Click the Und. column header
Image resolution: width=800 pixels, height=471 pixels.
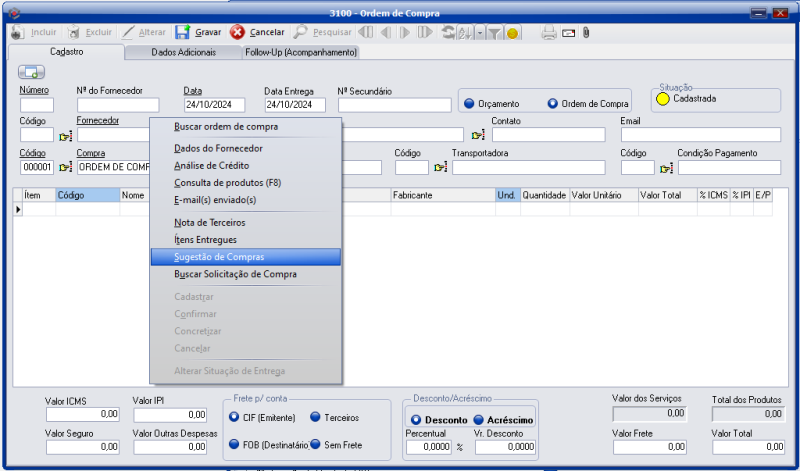(x=507, y=195)
